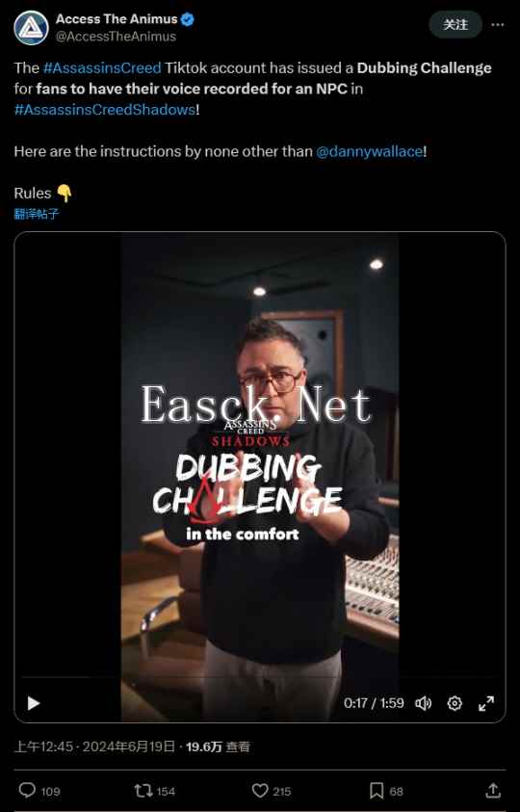520x812 pixels.
Task: Like the post with the heart icon
Action: [x=259, y=791]
